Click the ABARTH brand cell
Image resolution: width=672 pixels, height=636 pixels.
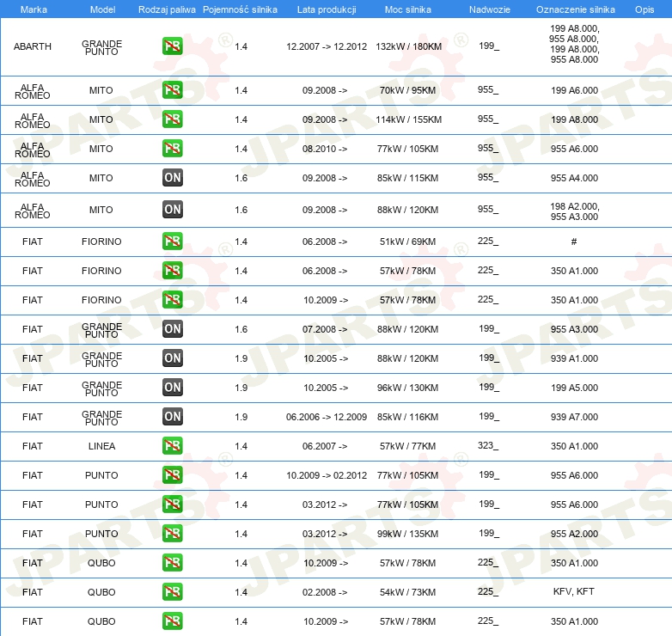(33, 47)
